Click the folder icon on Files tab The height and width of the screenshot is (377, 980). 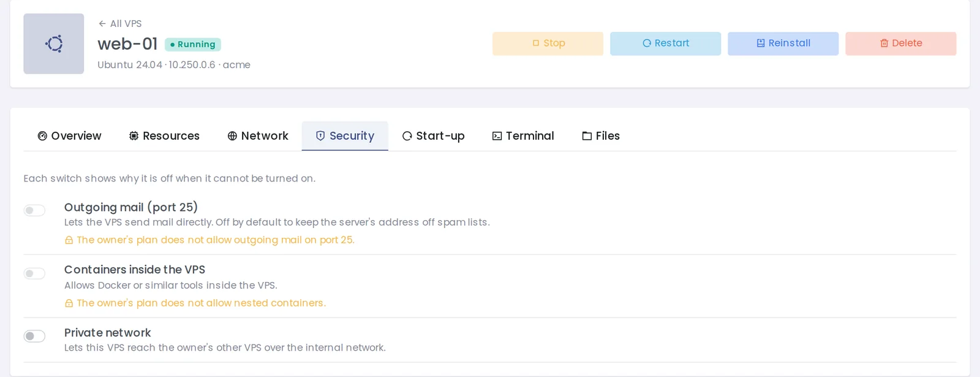587,136
